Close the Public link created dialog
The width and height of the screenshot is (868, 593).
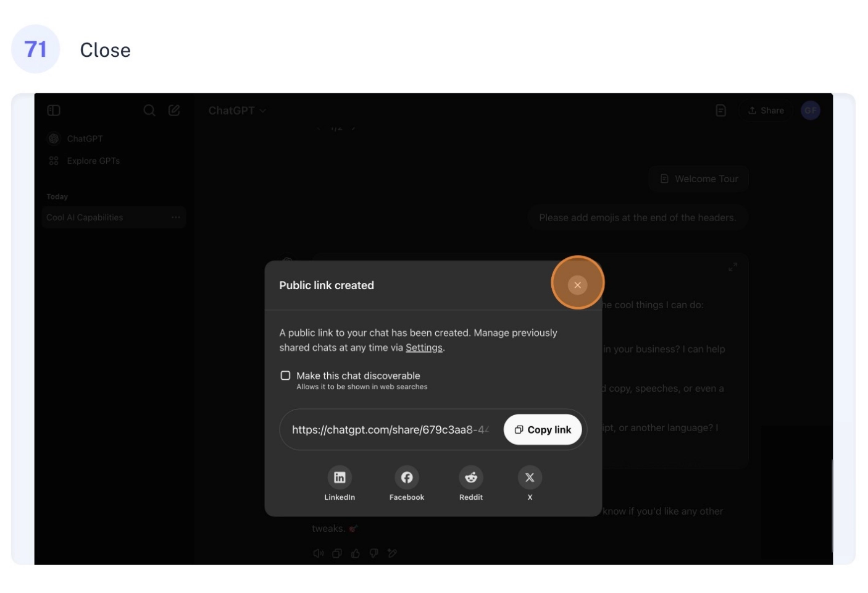click(x=577, y=285)
